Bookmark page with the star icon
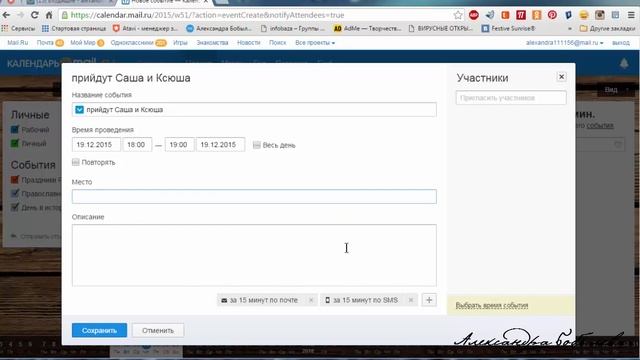640x360 pixels. [x=458, y=15]
